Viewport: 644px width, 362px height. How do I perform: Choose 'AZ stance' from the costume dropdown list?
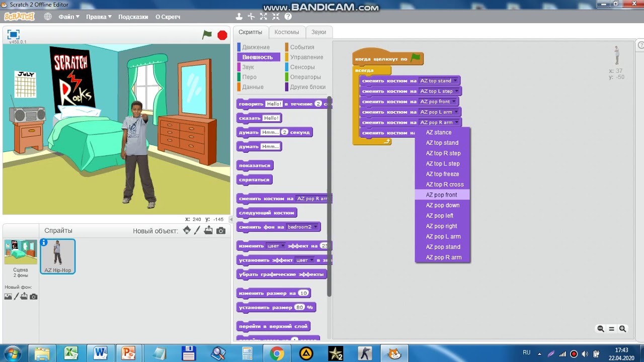pyautogui.click(x=442, y=133)
